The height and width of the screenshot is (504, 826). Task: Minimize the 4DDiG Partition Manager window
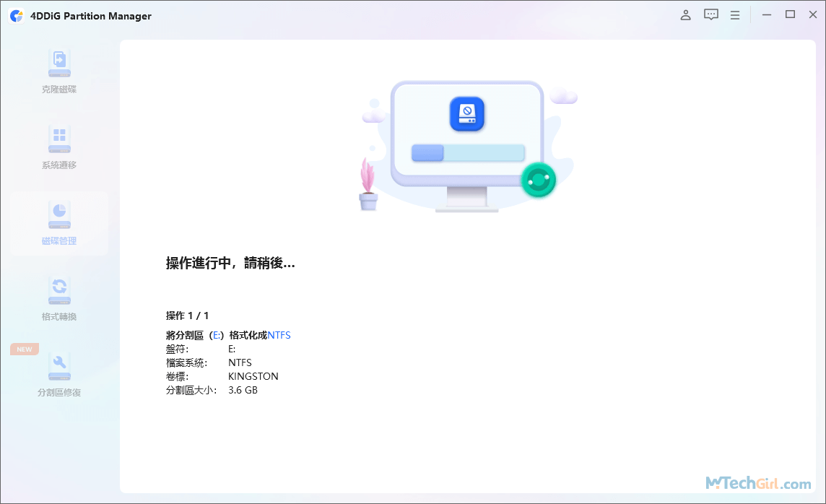point(766,14)
